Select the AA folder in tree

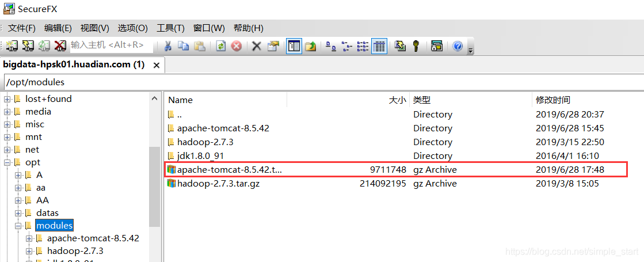[43, 200]
